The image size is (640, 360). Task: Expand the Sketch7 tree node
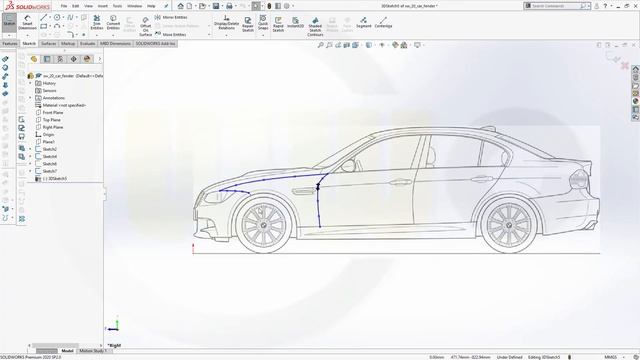click(x=30, y=171)
